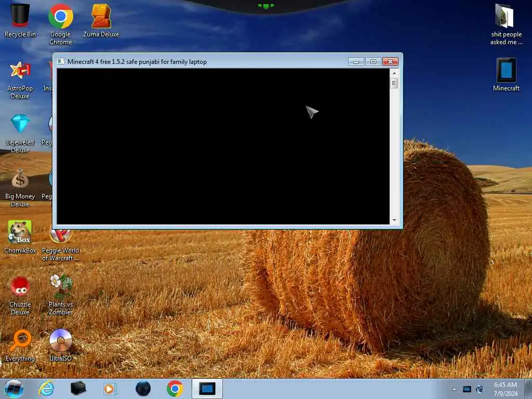Open the round icon beside the clock
The width and height of the screenshot is (532, 399).
coord(480,390)
